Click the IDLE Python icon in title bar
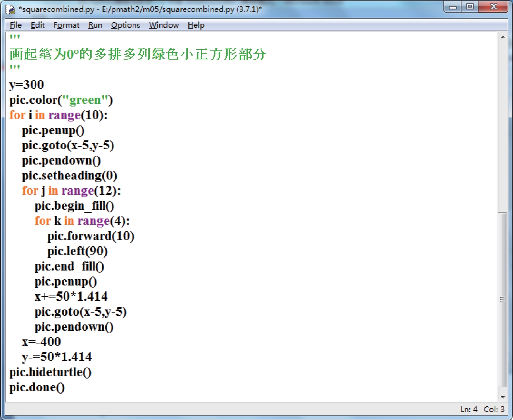This screenshot has height=420, width=513. pyautogui.click(x=11, y=9)
